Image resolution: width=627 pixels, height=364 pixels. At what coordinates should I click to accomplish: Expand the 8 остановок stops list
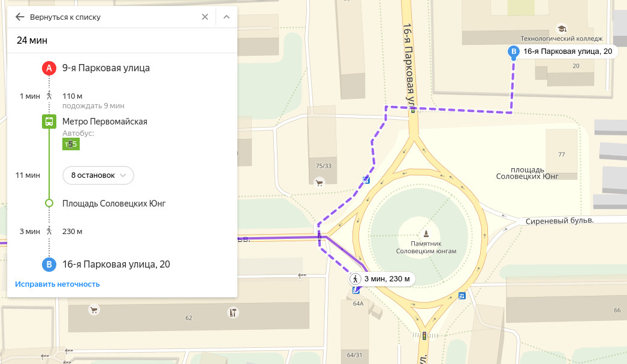click(x=98, y=175)
